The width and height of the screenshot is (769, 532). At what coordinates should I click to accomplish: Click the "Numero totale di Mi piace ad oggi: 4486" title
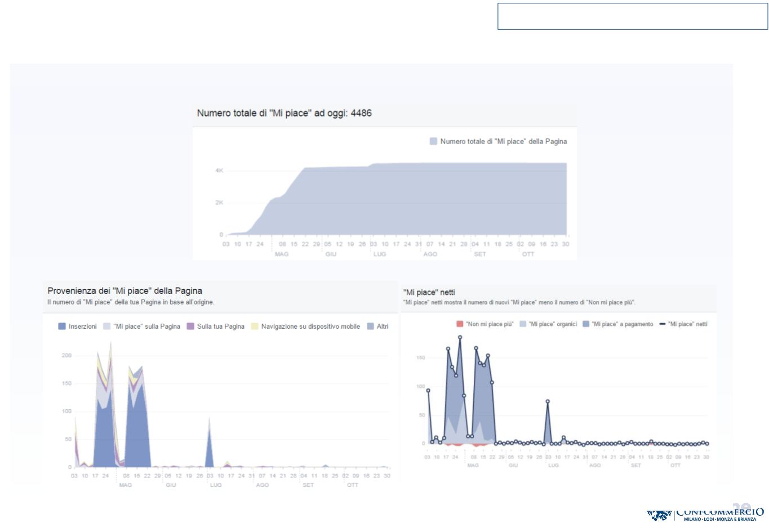[284, 113]
